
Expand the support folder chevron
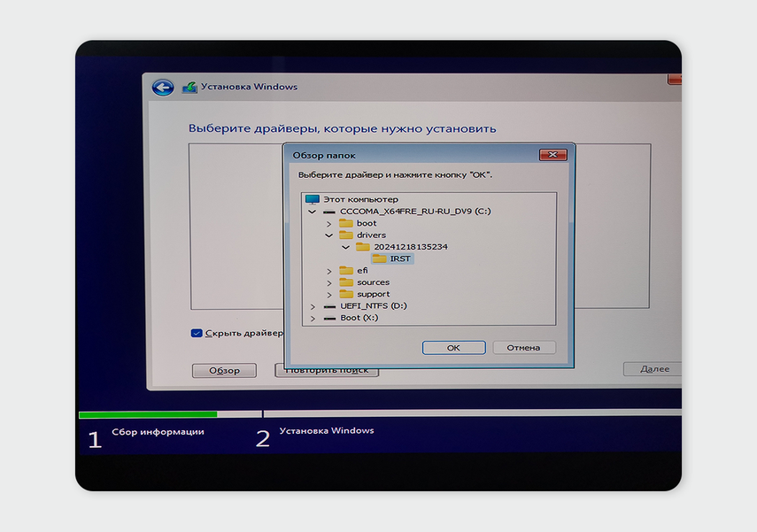pos(329,295)
